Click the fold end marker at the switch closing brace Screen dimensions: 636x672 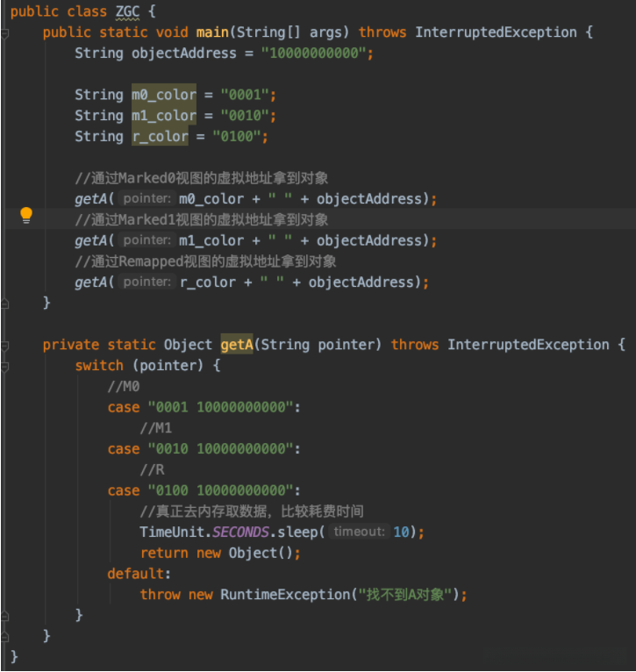pos(4,616)
